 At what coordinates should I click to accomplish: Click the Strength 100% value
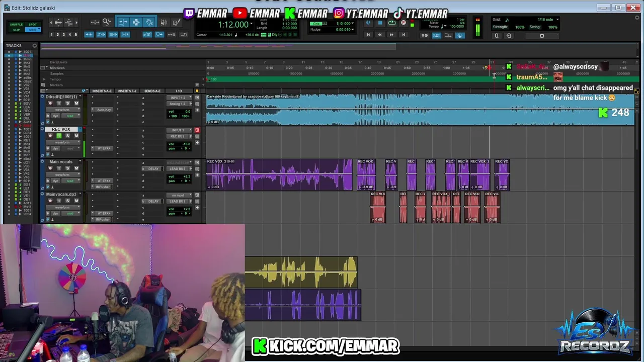(520, 27)
